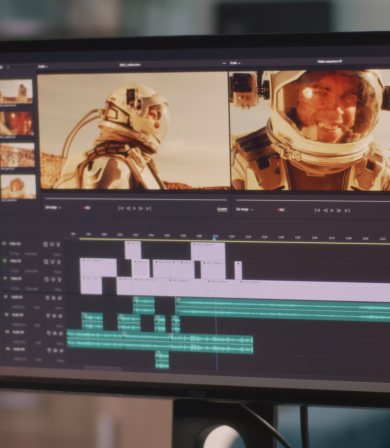Toggle A3 track target for Audio 03
Viewport: 390px width, 448px height.
coord(7,332)
